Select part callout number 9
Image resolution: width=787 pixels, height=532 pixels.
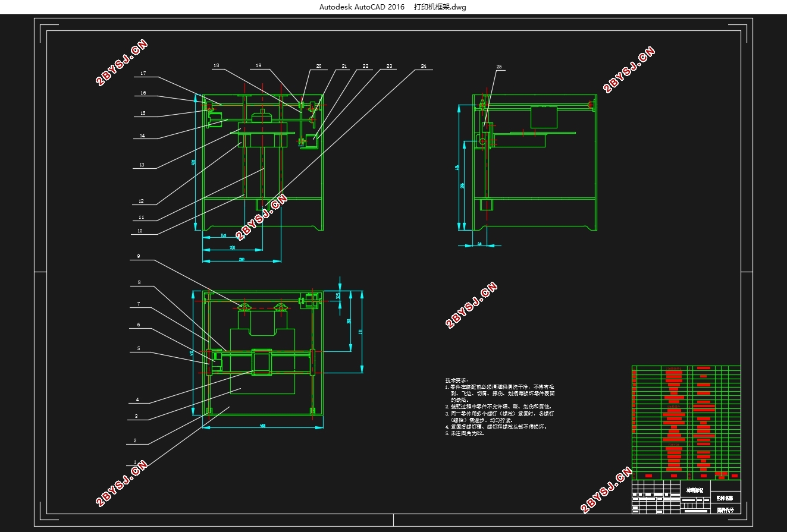click(x=139, y=256)
